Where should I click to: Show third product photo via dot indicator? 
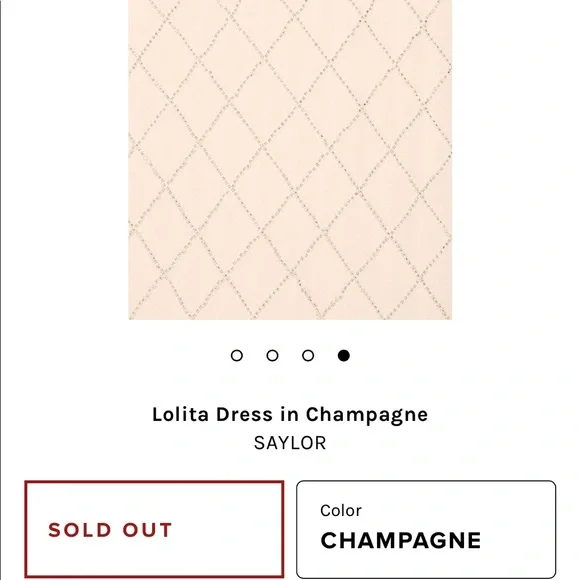click(308, 355)
